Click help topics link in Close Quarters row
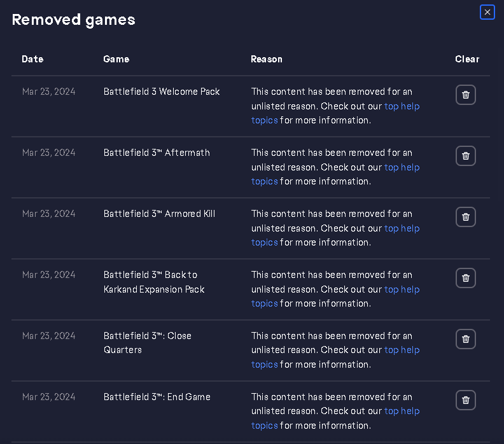 [402, 350]
